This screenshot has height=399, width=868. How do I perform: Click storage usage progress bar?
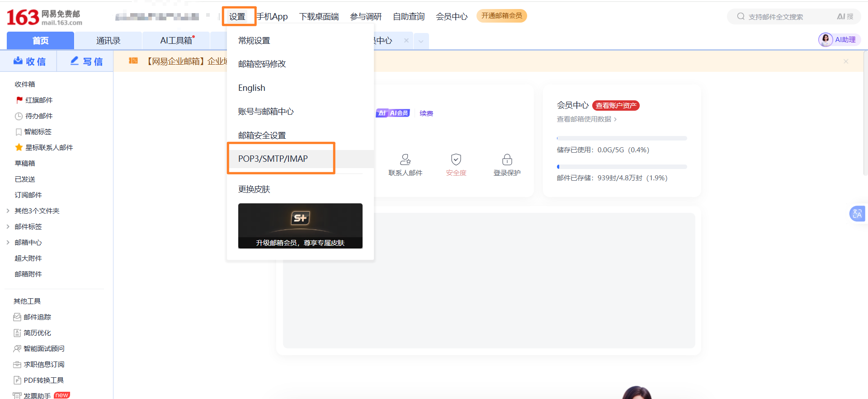point(622,138)
